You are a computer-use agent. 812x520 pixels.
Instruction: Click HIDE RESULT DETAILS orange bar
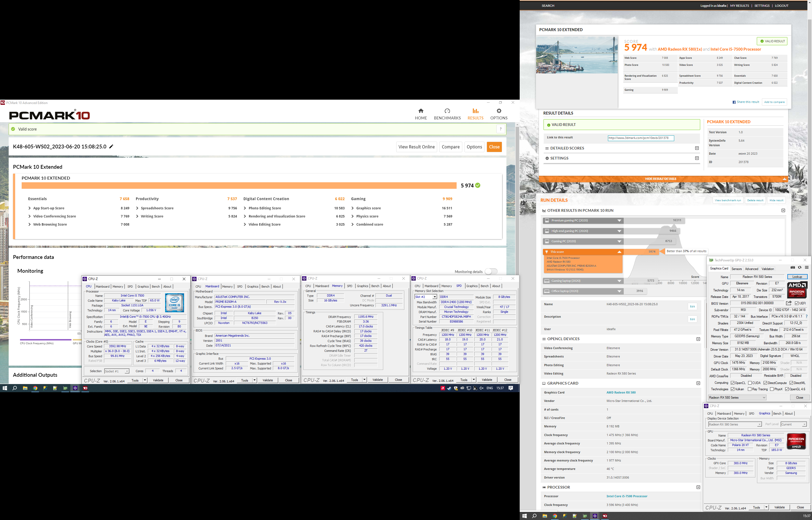coord(663,179)
